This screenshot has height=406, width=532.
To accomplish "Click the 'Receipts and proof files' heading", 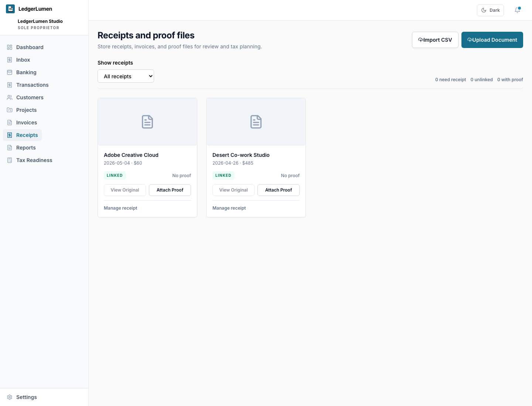I will tap(146, 35).
